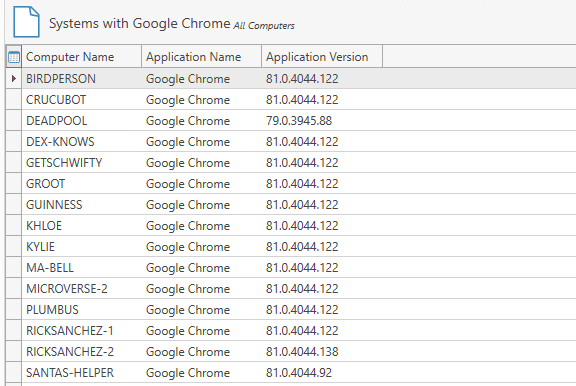Click the report document icon
The image size is (576, 386).
point(26,22)
